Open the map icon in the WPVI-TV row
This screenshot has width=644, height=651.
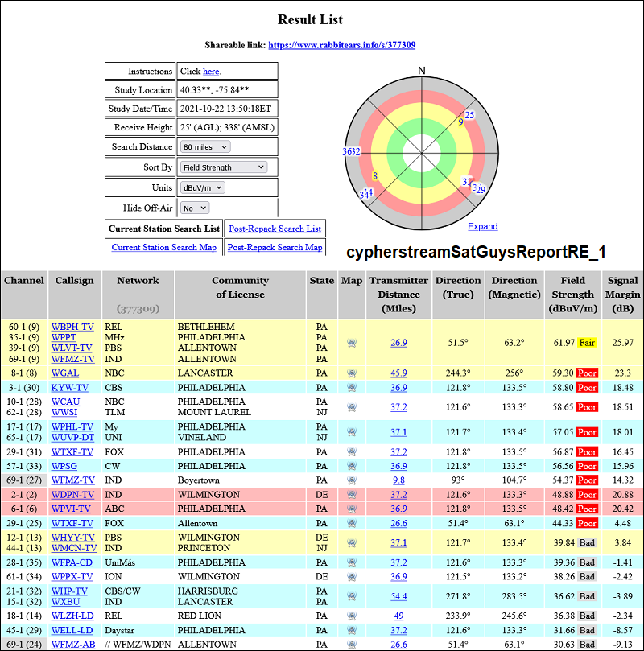(352, 509)
